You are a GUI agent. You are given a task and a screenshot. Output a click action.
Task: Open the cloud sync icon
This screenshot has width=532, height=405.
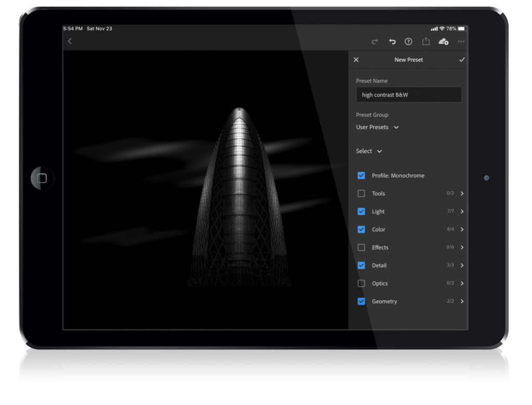click(x=444, y=42)
